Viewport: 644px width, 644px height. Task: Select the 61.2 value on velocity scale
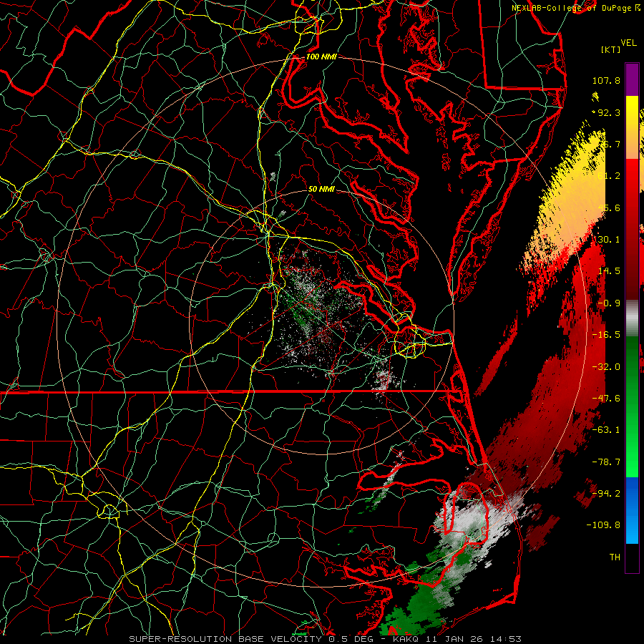pos(609,176)
